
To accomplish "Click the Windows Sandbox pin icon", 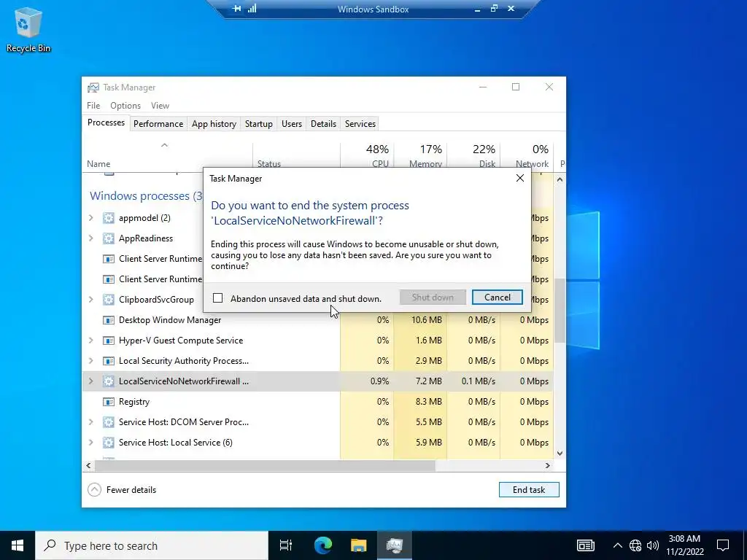I will click(x=237, y=9).
